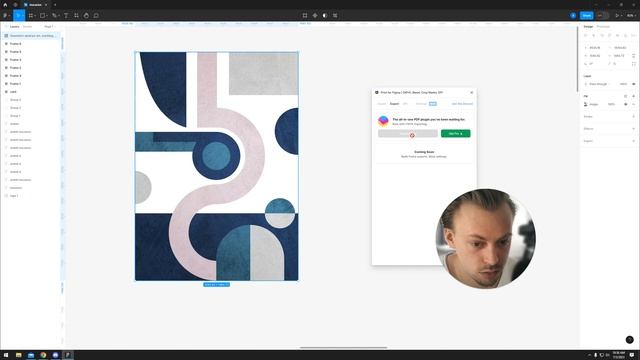640x360 pixels.
Task: Open the Pass through blend mode dropdown
Action: (x=598, y=84)
